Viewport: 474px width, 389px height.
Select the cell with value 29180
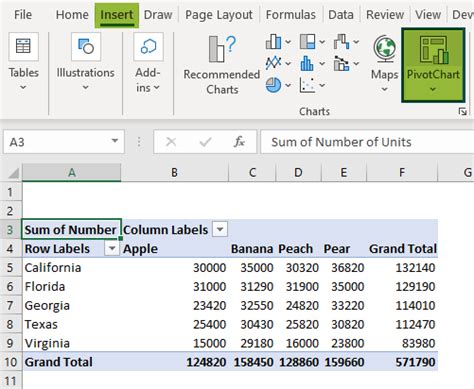pyautogui.click(x=252, y=343)
